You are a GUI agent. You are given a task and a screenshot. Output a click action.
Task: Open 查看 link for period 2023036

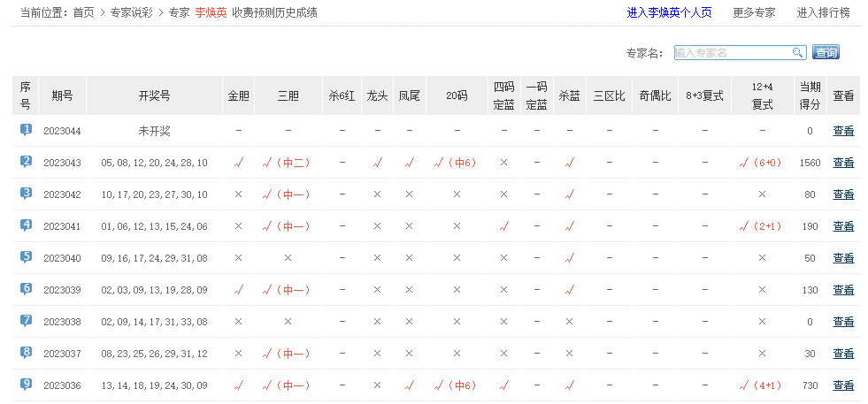[843, 385]
